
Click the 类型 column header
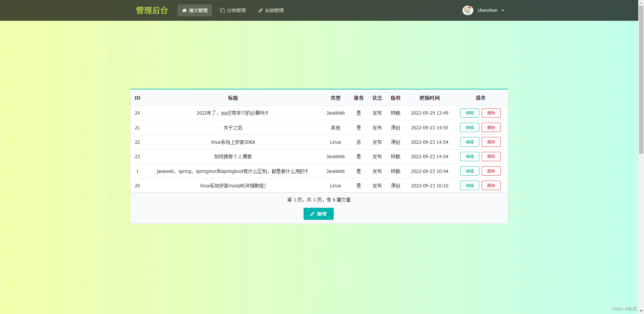335,98
